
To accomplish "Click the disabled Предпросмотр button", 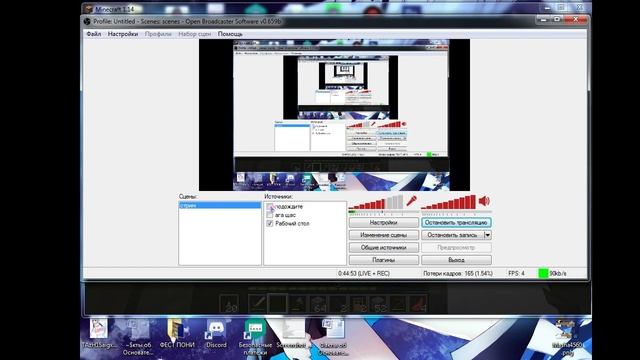I will (x=456, y=248).
